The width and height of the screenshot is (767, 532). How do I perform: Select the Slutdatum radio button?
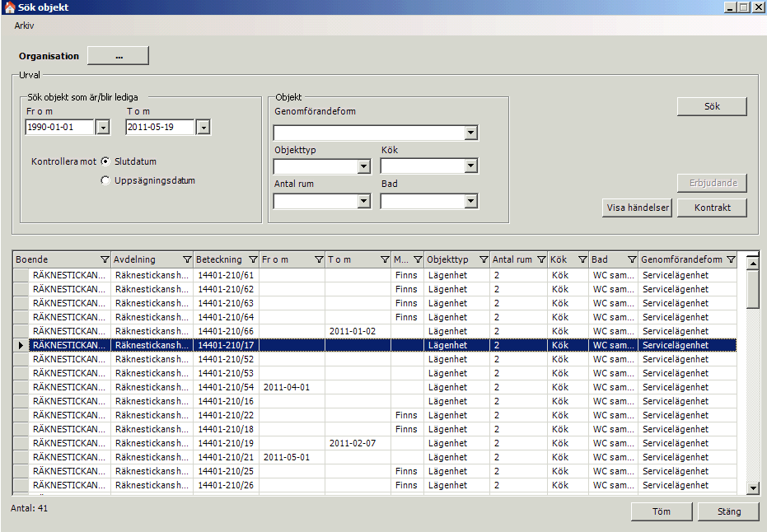[x=105, y=161]
